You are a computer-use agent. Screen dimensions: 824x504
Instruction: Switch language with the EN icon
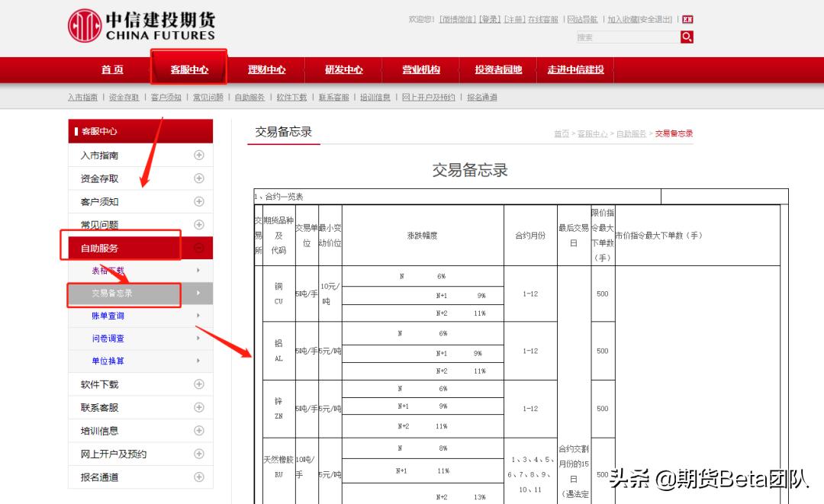pyautogui.click(x=686, y=18)
